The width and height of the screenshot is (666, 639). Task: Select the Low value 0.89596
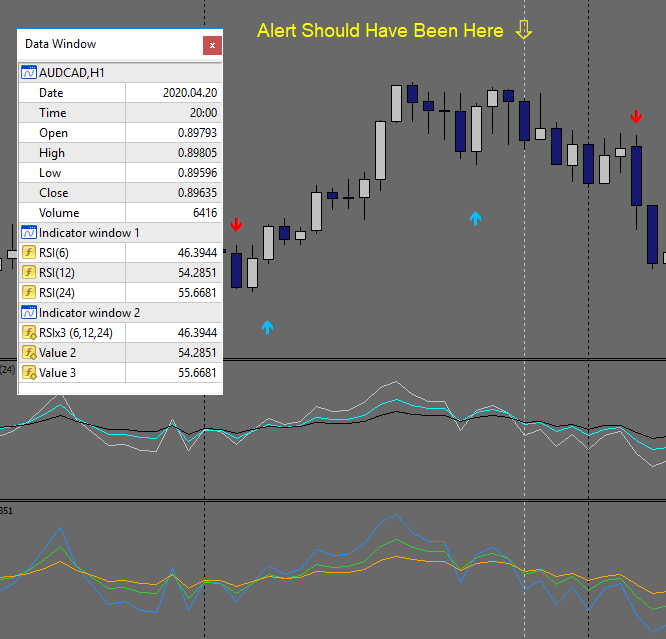pyautogui.click(x=197, y=172)
